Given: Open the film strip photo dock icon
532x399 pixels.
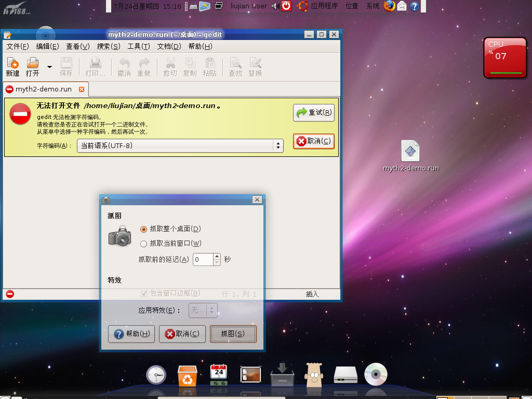Looking at the screenshot, I should pyautogui.click(x=250, y=375).
